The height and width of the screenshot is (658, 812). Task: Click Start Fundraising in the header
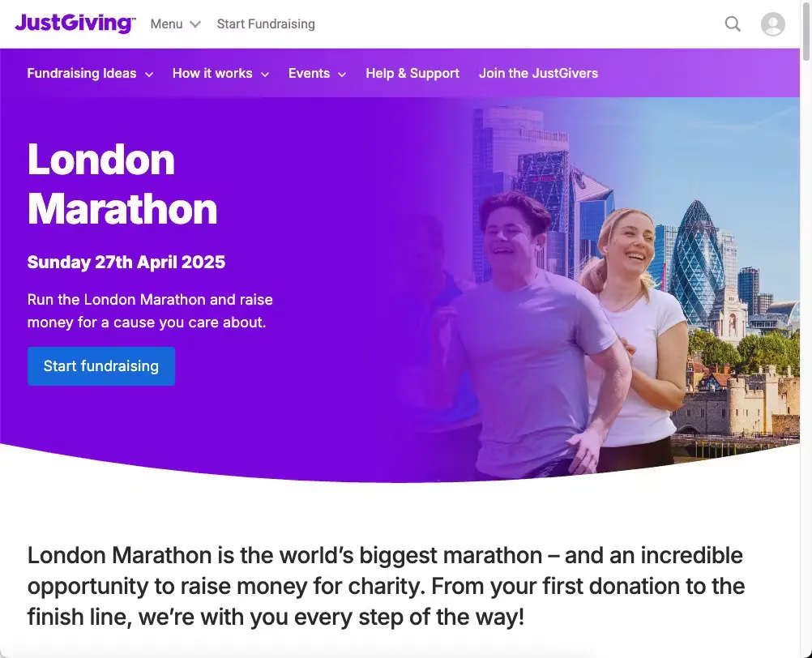coord(266,24)
